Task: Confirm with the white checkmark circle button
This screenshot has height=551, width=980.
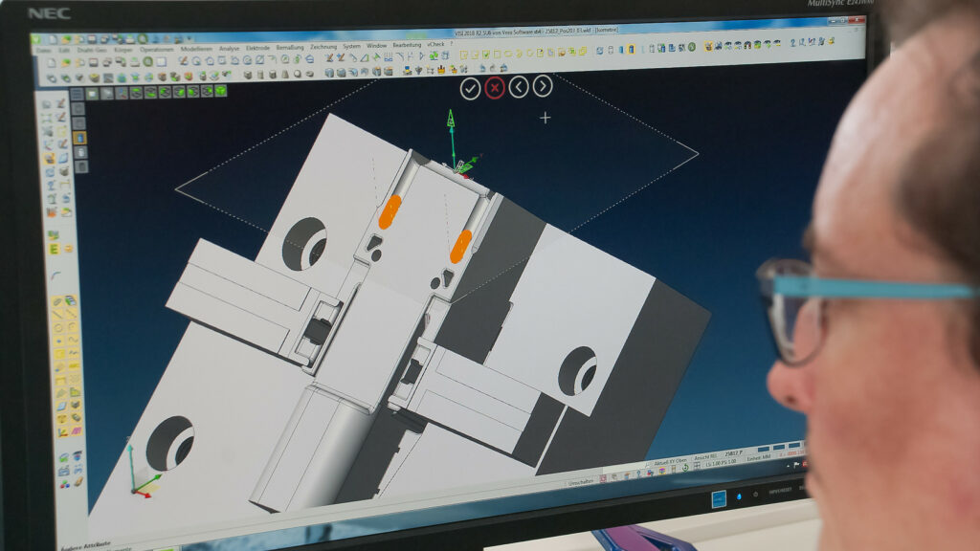Action: tap(470, 89)
